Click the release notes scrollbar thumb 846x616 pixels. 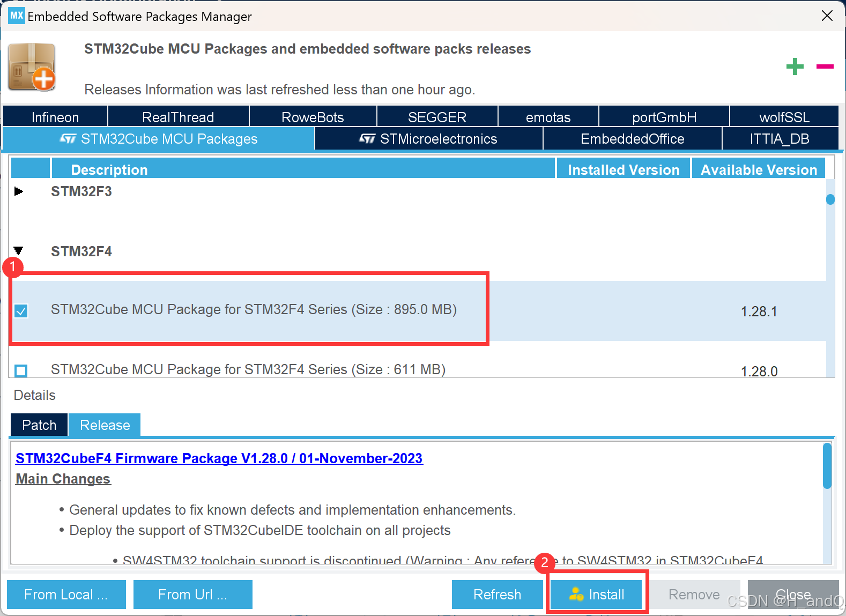point(827,466)
